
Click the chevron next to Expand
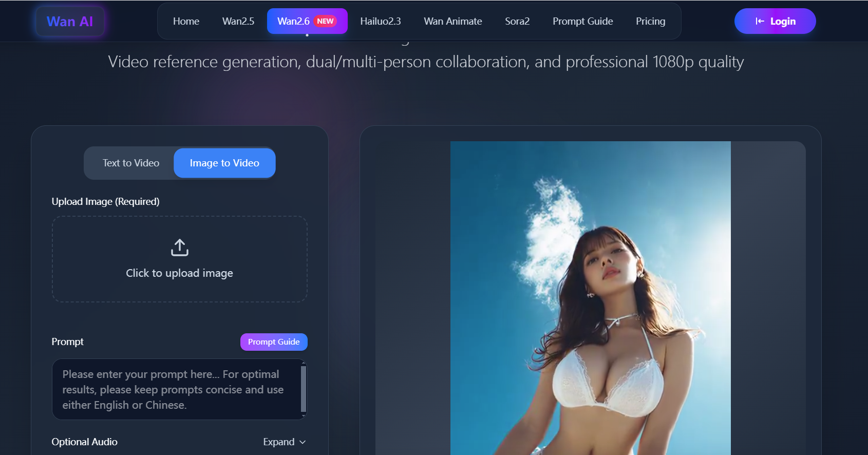click(x=303, y=442)
